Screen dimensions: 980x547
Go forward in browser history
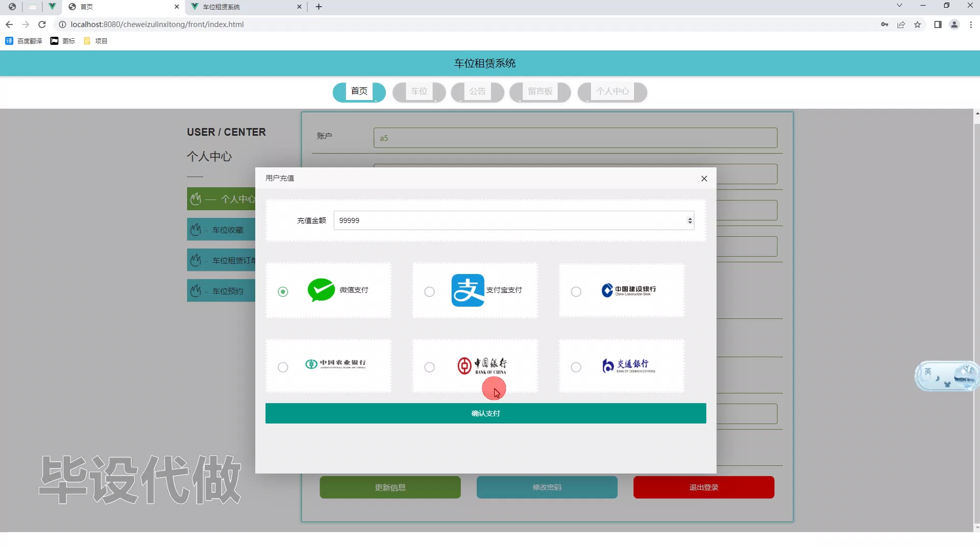26,24
